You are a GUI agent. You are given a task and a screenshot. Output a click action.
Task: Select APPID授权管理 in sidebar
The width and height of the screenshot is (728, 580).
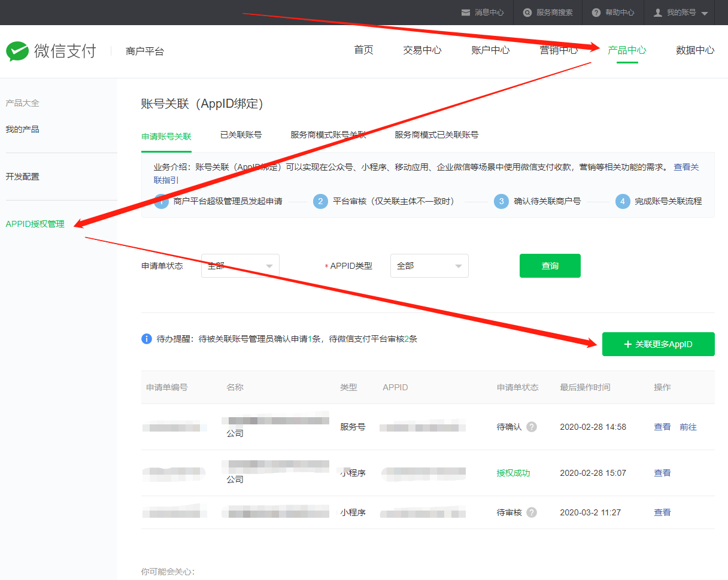tap(35, 224)
